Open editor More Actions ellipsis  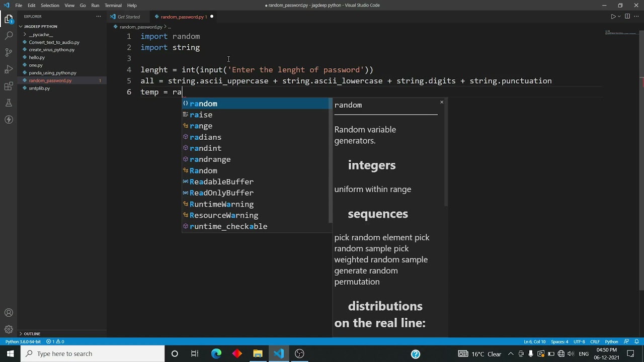(637, 17)
